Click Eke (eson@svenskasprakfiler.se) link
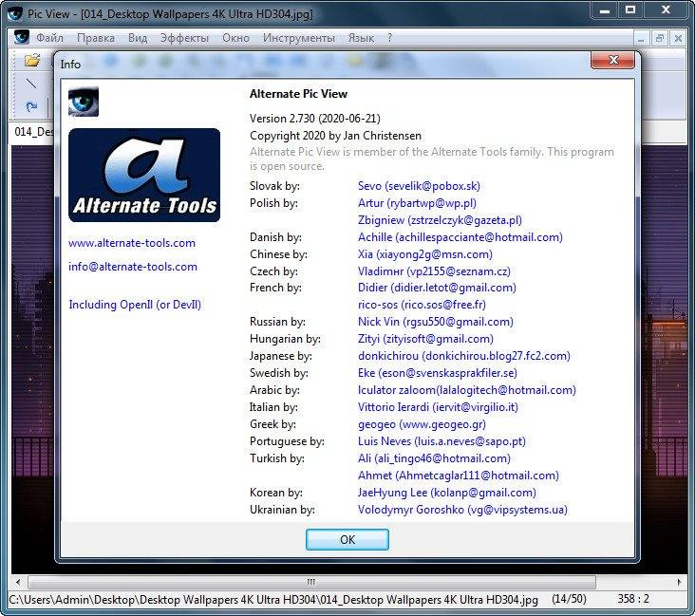This screenshot has height=616, width=695. click(438, 373)
